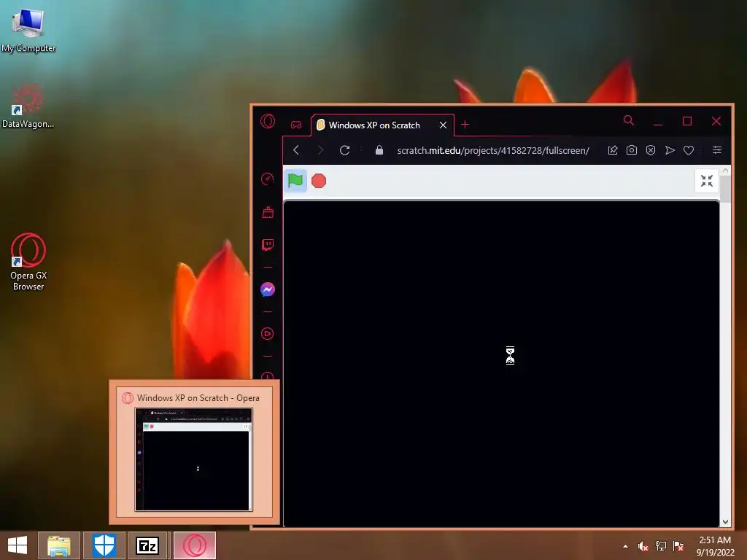Open Messenger in Opera sidebar

[x=268, y=289]
